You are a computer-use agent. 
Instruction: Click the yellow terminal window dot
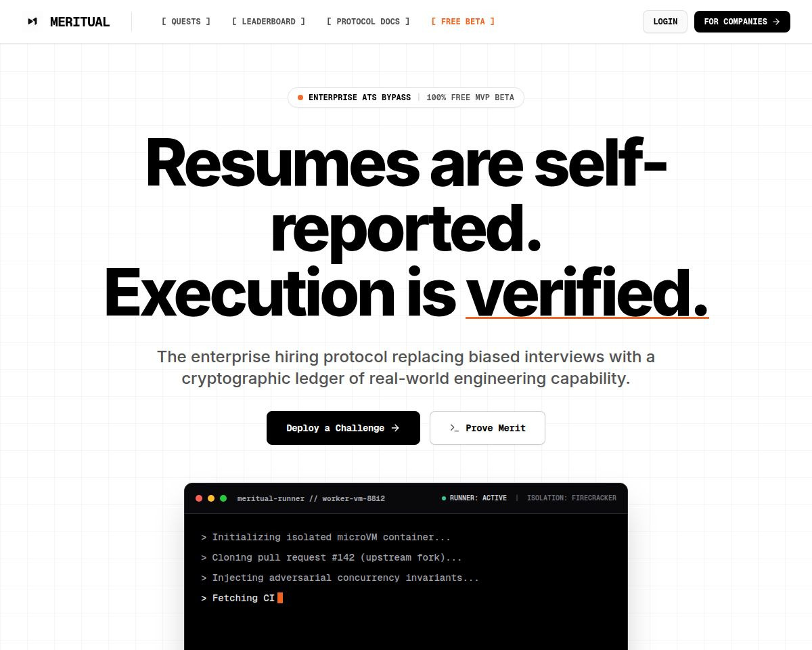[x=211, y=498]
